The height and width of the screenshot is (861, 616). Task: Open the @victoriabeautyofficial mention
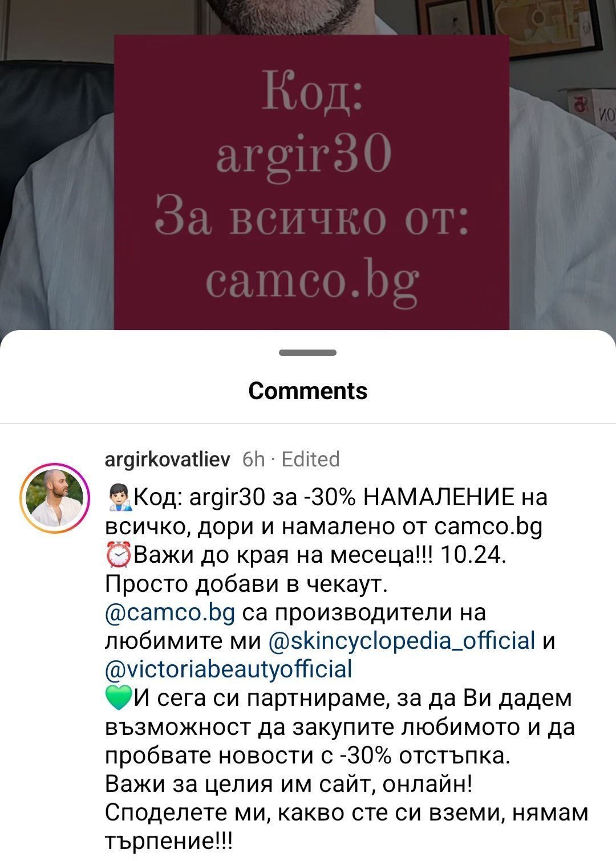click(229, 669)
